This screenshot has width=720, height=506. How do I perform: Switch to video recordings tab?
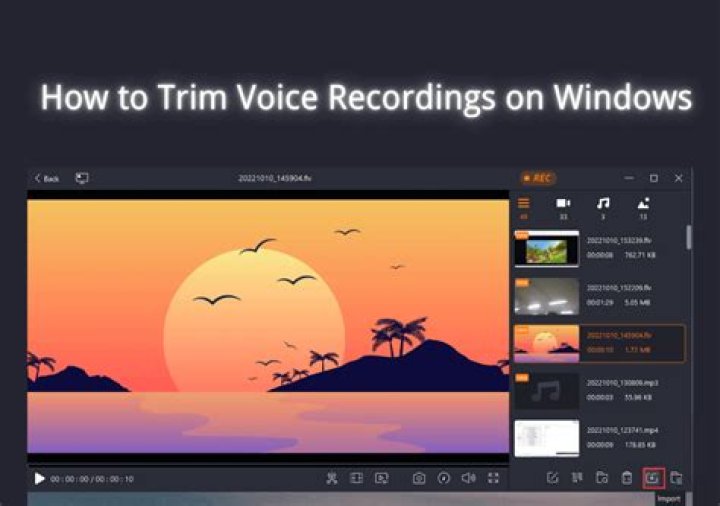tap(563, 208)
